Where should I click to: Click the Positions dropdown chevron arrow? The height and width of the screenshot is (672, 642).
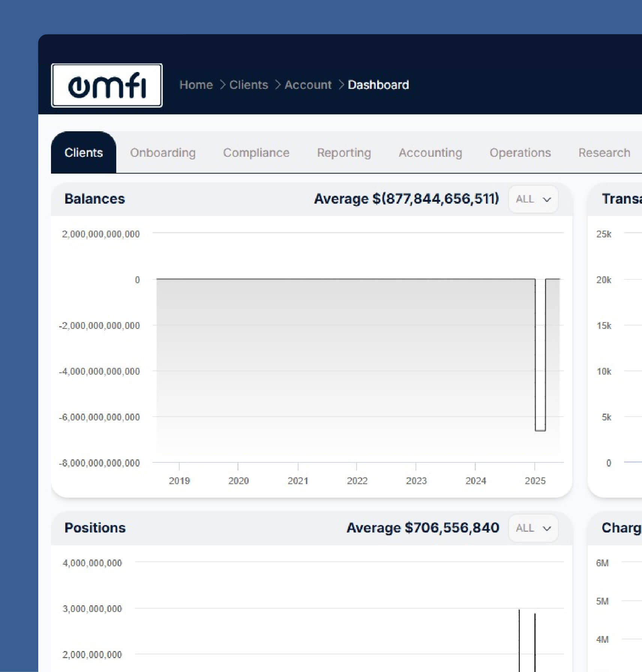coord(547,529)
